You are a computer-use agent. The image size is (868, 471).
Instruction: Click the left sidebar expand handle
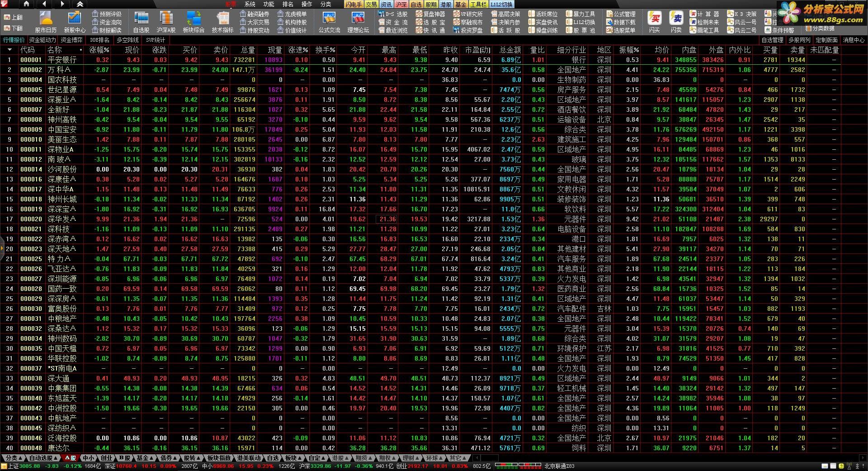2,248
